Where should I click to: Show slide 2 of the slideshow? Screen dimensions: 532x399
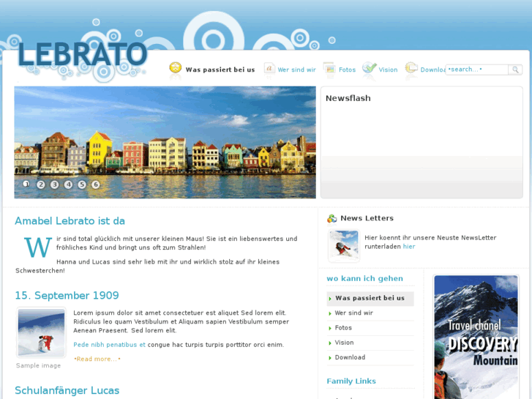click(x=41, y=184)
